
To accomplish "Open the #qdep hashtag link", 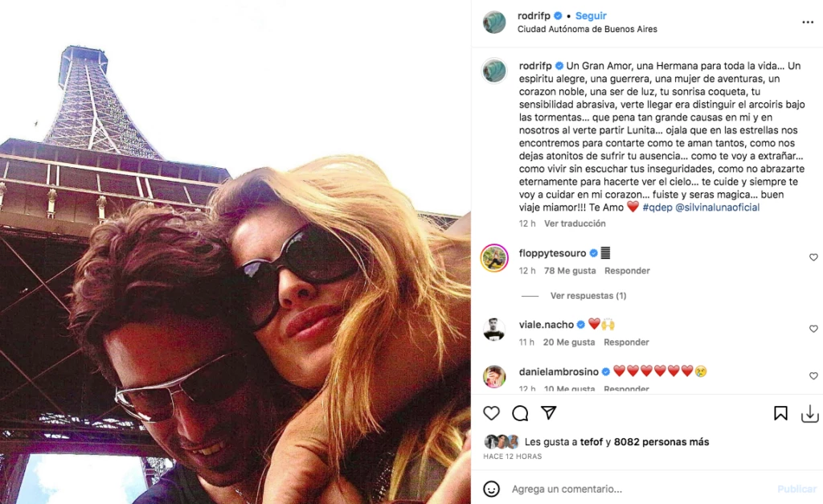I will 657,207.
